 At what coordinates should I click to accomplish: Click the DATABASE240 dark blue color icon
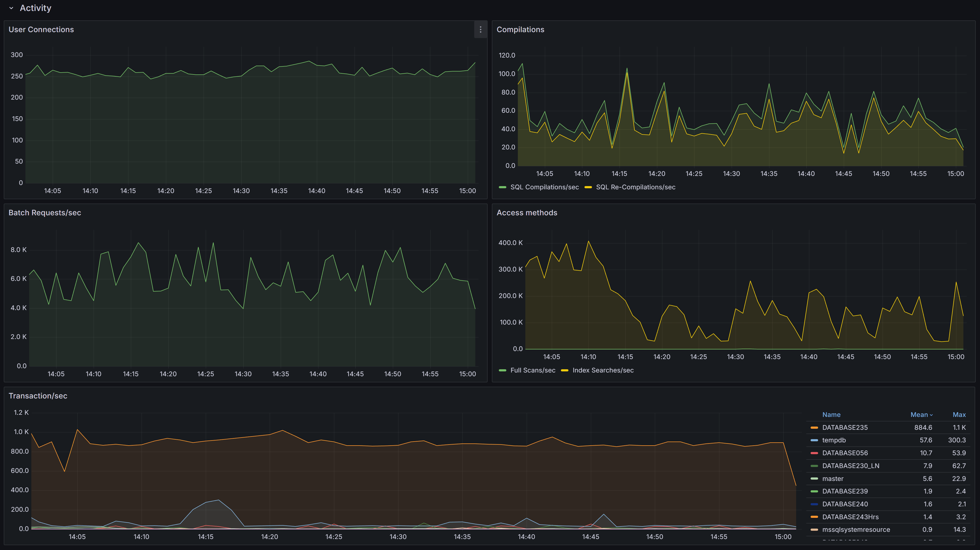[814, 504]
